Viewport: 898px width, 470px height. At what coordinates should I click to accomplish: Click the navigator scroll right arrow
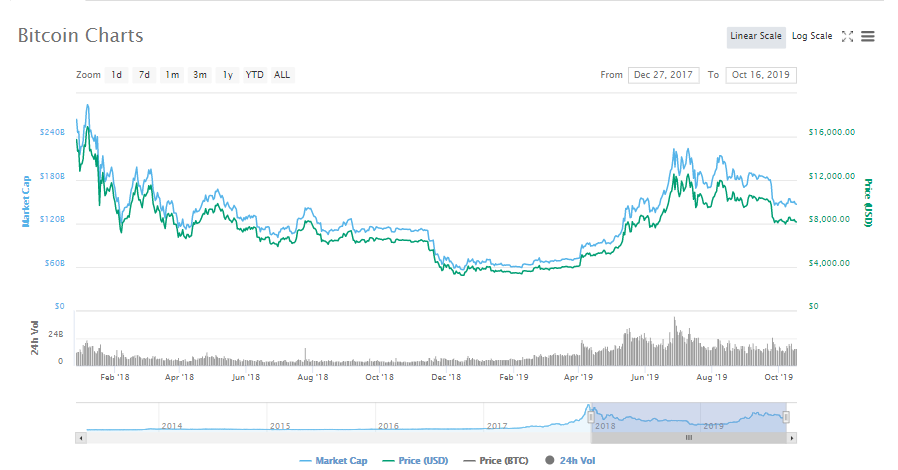[x=791, y=438]
